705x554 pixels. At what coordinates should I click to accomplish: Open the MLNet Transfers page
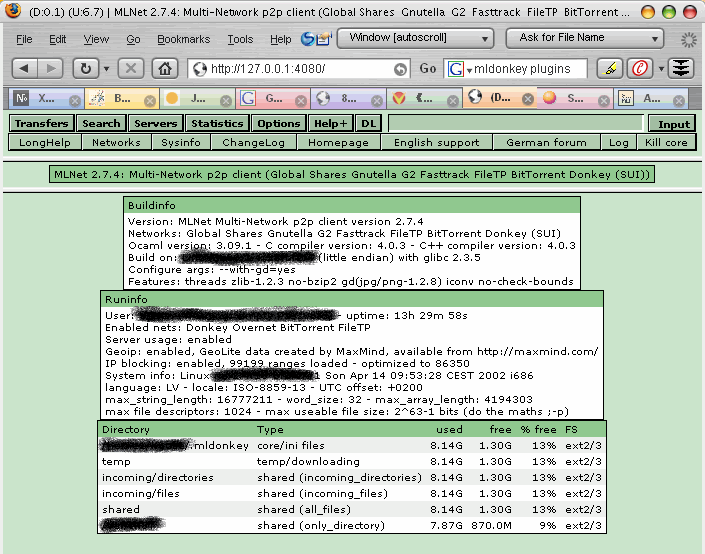pyautogui.click(x=41, y=123)
